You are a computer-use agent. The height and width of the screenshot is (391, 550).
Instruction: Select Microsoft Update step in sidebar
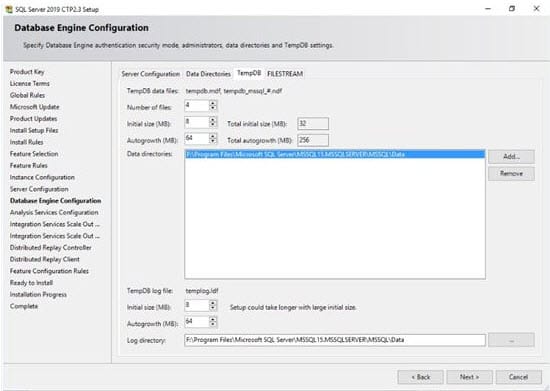click(x=34, y=107)
